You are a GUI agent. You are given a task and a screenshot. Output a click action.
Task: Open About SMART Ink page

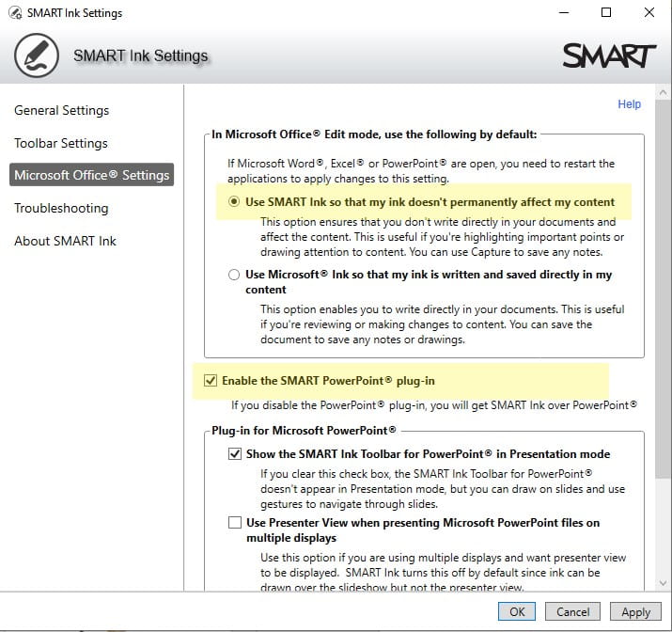pyautogui.click(x=65, y=242)
